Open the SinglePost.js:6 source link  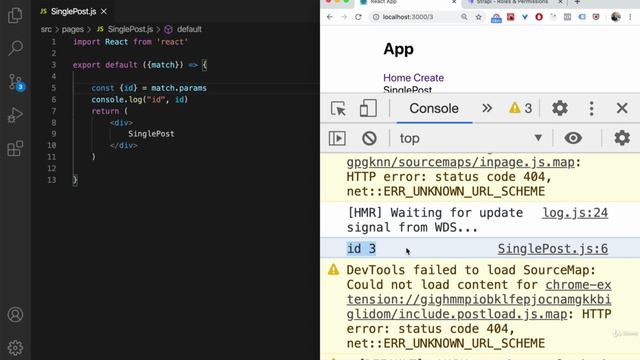click(553, 249)
